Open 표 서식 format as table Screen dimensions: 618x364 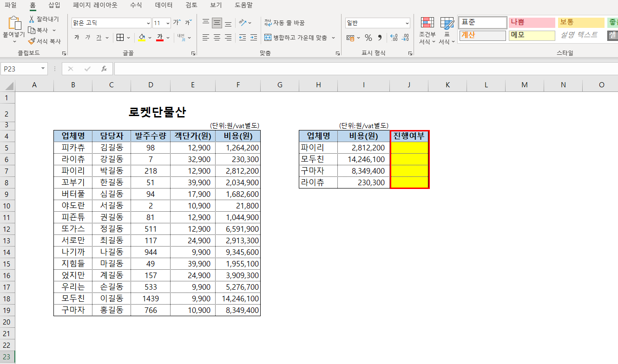tap(447, 31)
